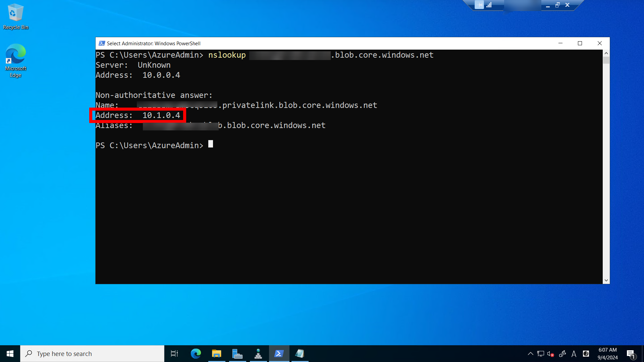Show remote desktop connection quality info
This screenshot has width=644, height=362.
point(489,5)
